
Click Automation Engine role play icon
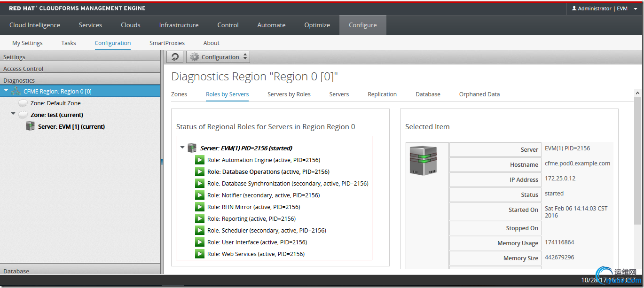[200, 160]
